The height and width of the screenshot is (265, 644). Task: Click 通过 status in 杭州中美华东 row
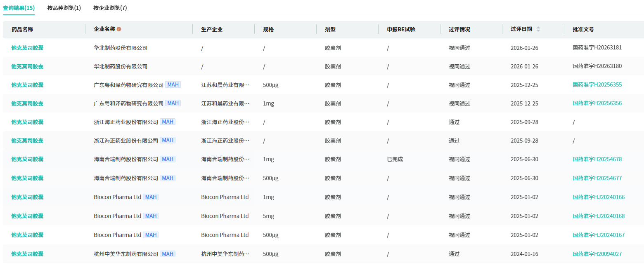click(454, 254)
